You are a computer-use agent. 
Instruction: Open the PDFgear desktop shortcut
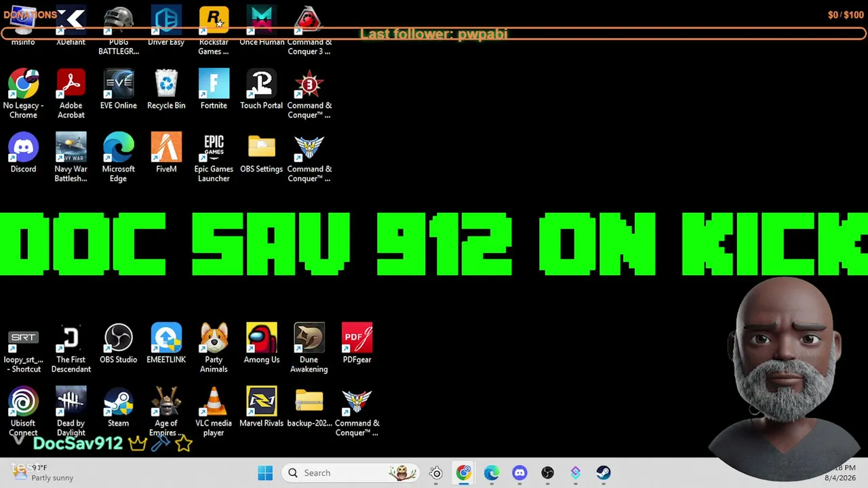coord(357,344)
